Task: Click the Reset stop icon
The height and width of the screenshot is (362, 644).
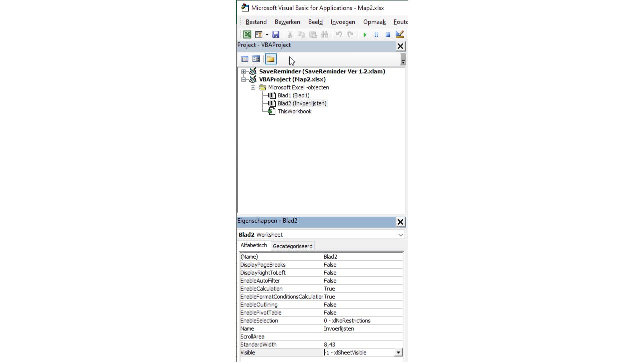Action: (x=388, y=34)
